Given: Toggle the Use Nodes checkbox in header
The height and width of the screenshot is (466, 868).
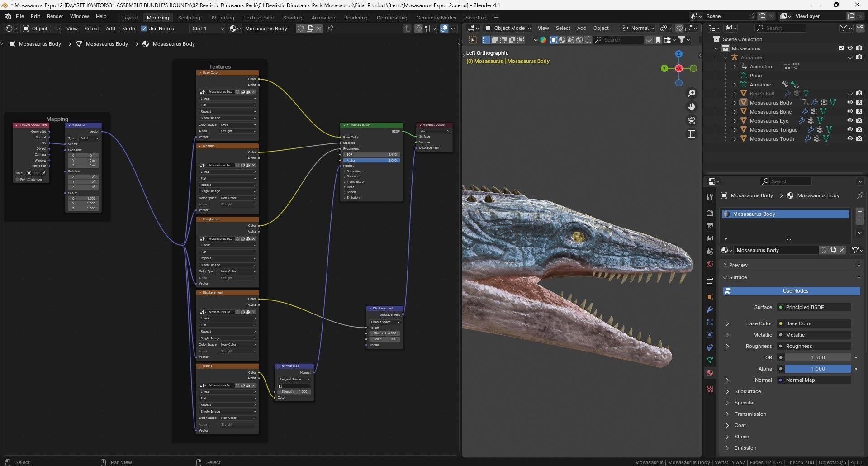Looking at the screenshot, I should 144,29.
